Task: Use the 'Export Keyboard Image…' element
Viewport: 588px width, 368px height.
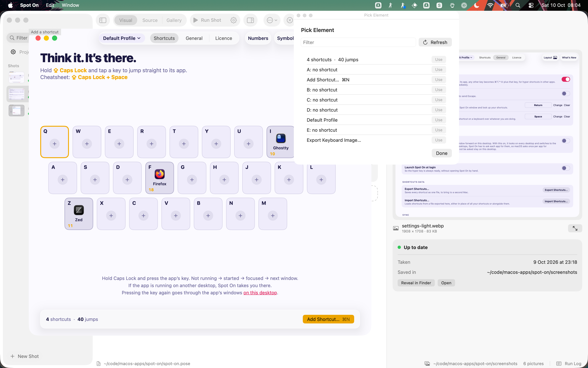Action: (439, 140)
